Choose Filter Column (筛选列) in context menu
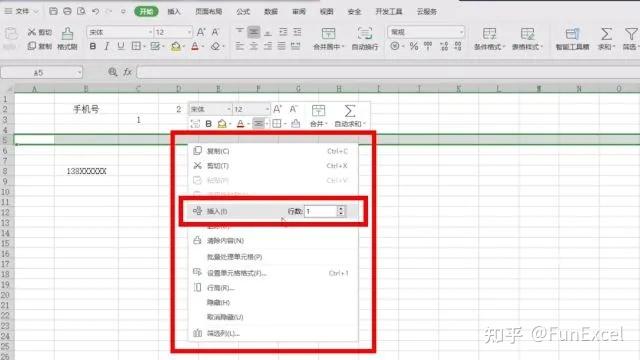640x360 pixels. [x=273, y=333]
